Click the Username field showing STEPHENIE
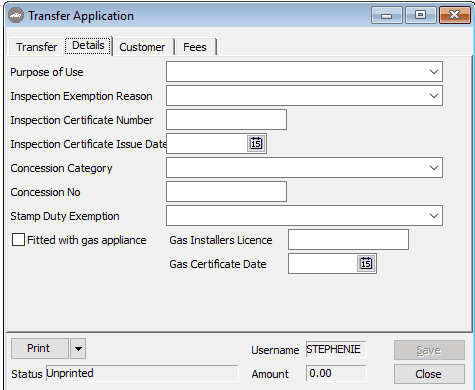This screenshot has height=390, width=475. (336, 349)
